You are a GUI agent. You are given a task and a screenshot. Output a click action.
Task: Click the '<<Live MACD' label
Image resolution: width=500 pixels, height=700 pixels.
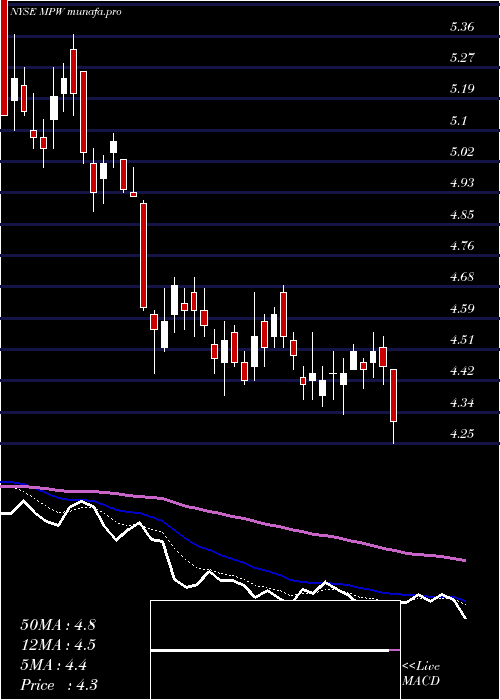(x=421, y=674)
